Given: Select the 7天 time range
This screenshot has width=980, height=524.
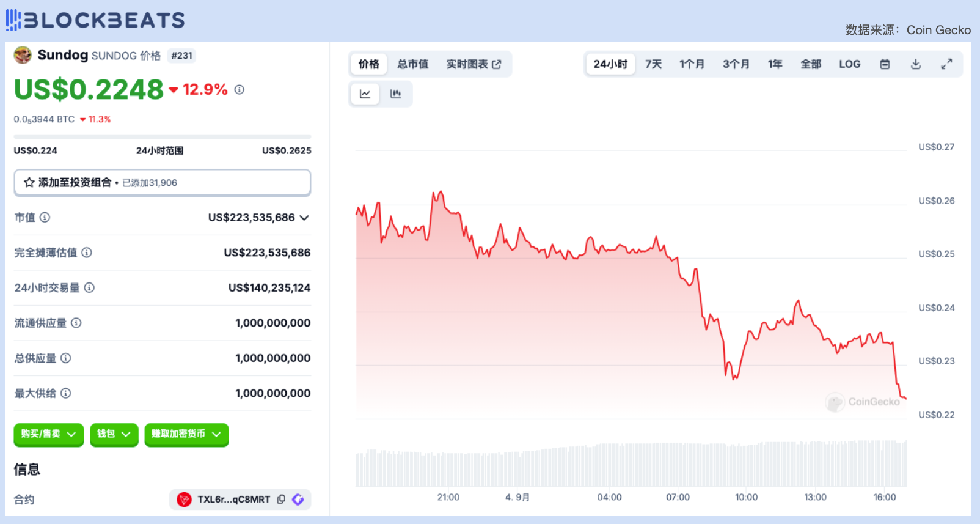Looking at the screenshot, I should (x=653, y=64).
